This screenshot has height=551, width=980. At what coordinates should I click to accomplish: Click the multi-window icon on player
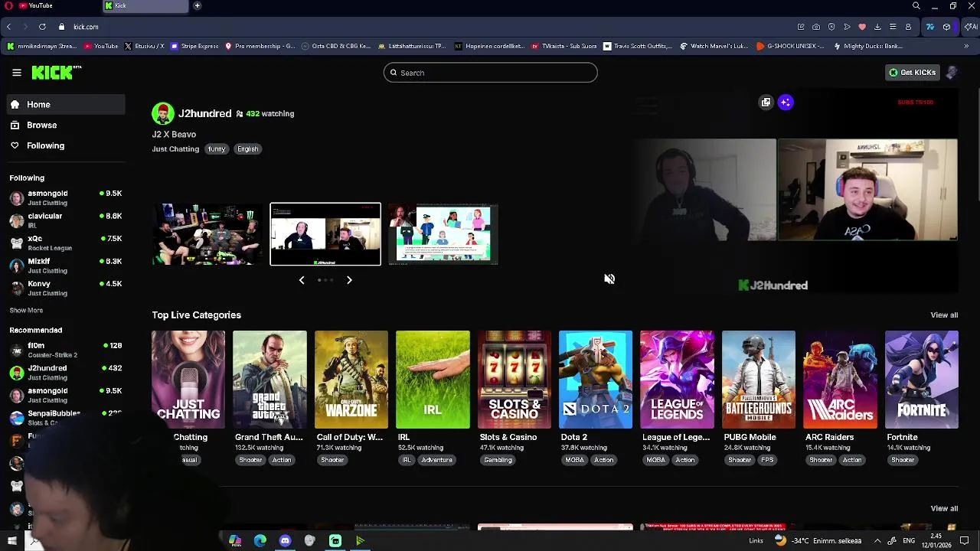coord(766,103)
